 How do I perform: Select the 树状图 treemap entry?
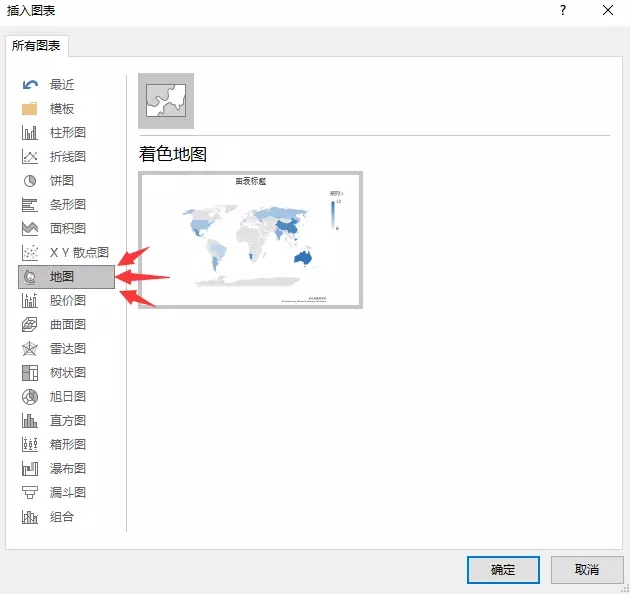click(x=67, y=373)
